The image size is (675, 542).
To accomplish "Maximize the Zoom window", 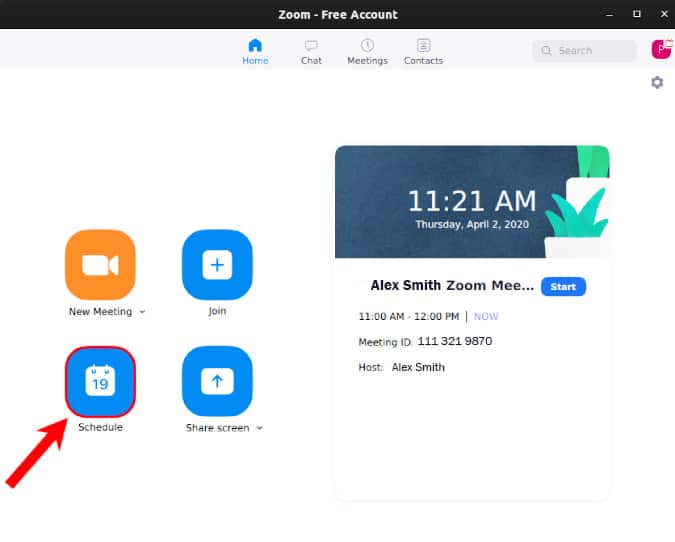I will [637, 14].
